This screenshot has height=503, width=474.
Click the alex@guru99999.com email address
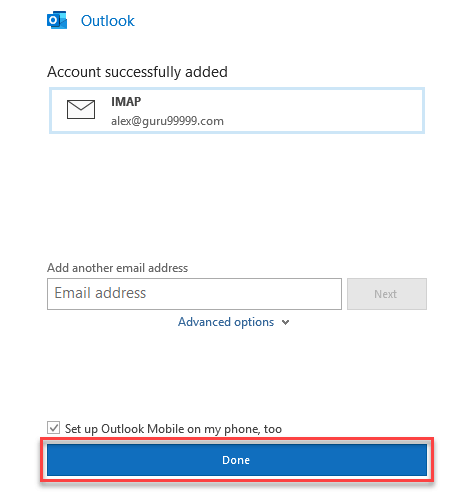(167, 121)
